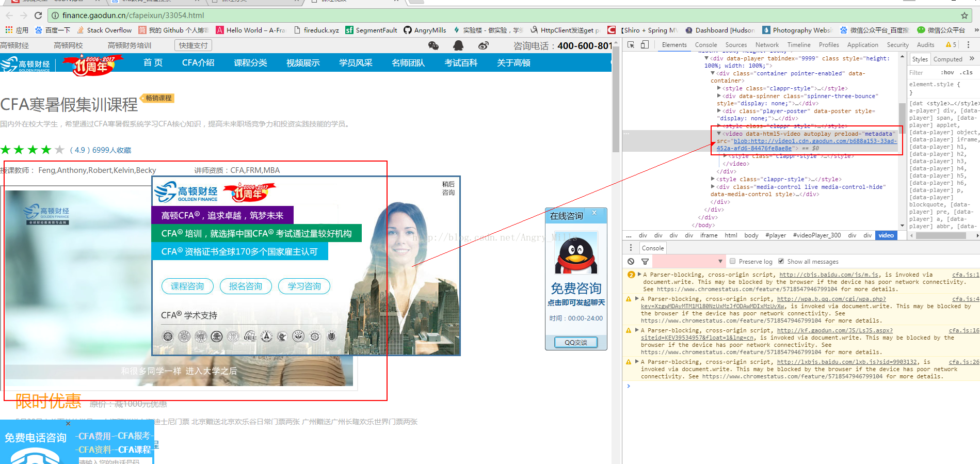Collapse the container pointer-enabled div node
Screen dimensions: 980x464
(x=713, y=73)
